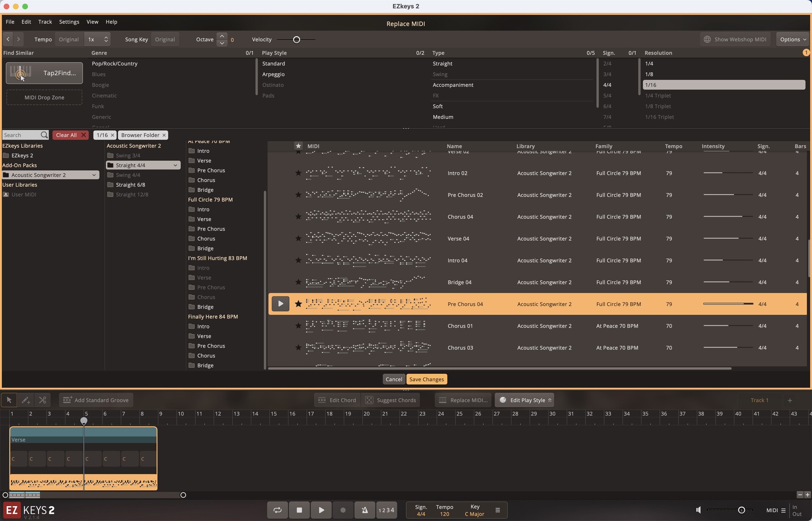
Task: Select the pencil draw tool
Action: point(25,400)
